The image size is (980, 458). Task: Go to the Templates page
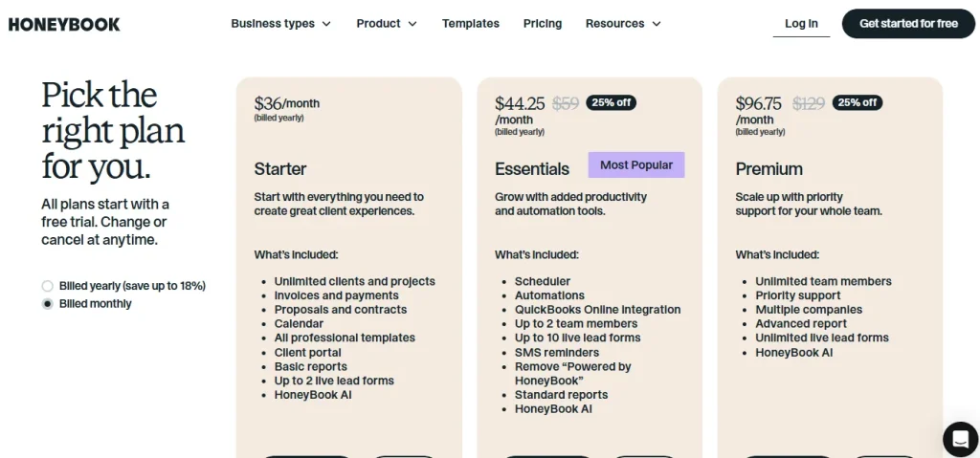pos(471,24)
